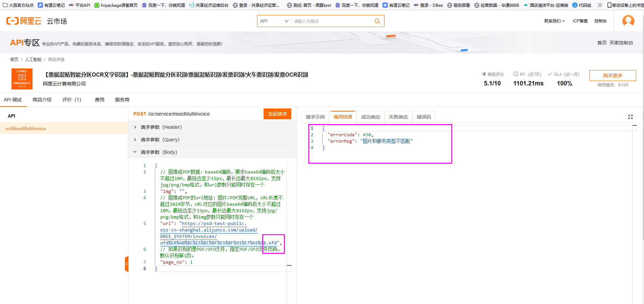Viewport: 644px width, 304px height.
Task: Click the SLA 100% value
Action: coord(564,83)
